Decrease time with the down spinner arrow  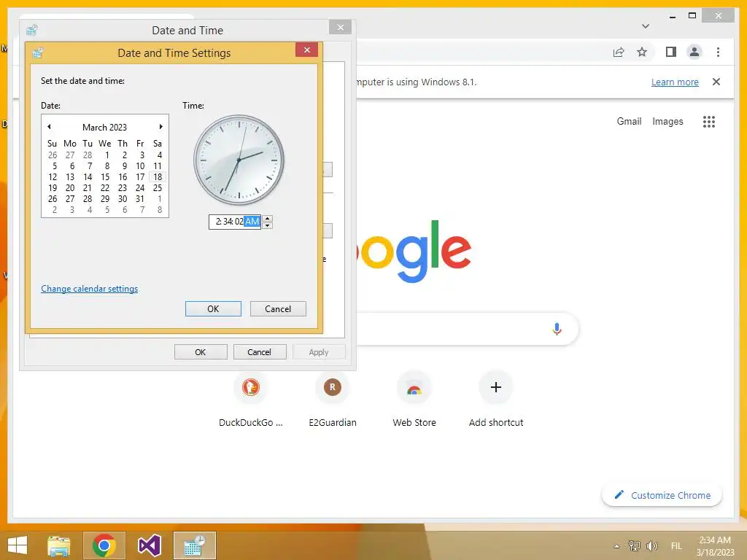[268, 225]
